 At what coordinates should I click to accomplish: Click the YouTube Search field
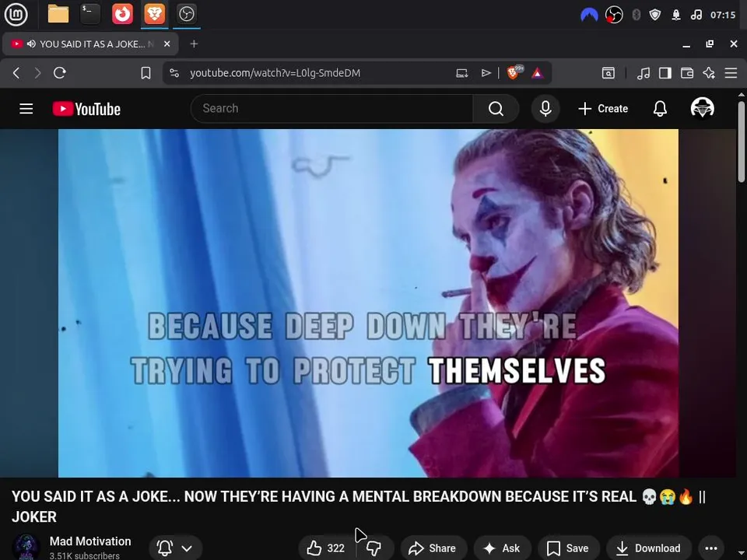331,109
